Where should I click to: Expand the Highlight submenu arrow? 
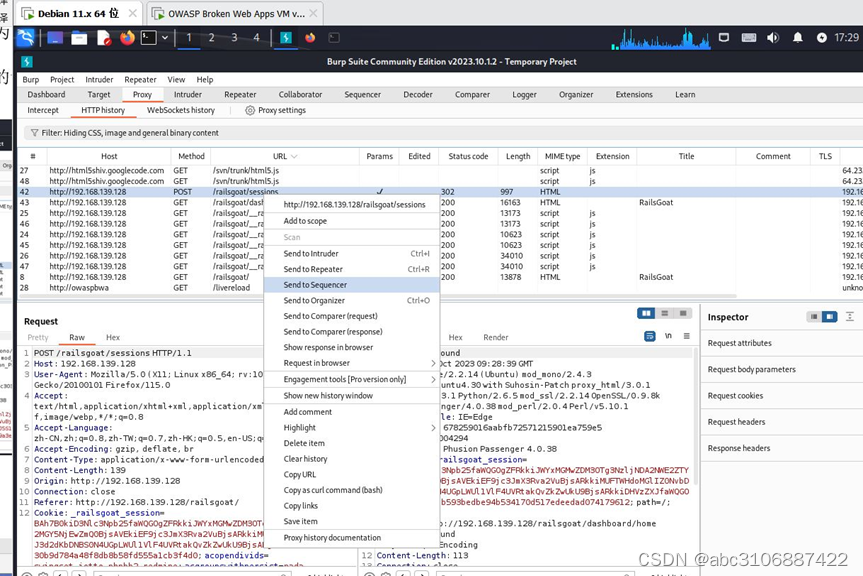coord(433,428)
